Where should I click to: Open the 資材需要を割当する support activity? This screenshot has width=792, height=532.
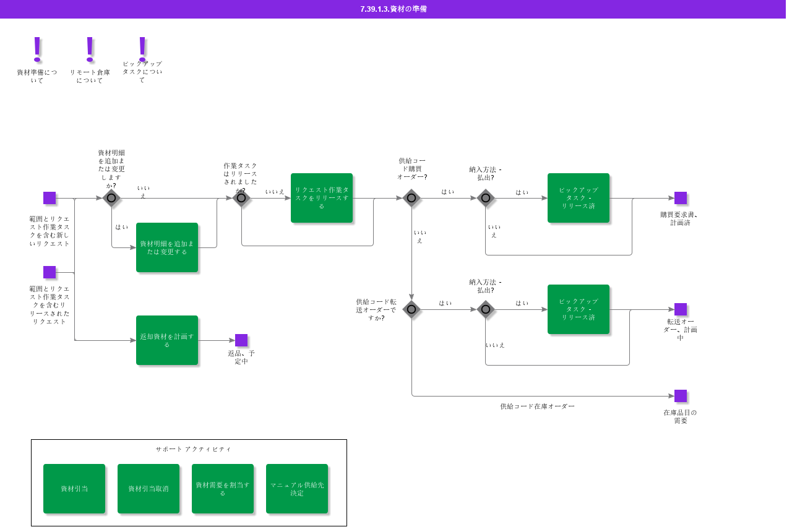point(223,489)
